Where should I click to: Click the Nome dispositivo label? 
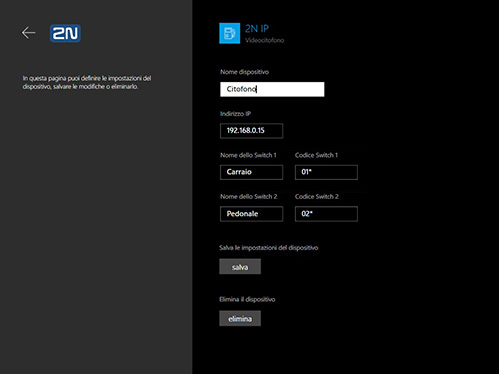[244, 72]
